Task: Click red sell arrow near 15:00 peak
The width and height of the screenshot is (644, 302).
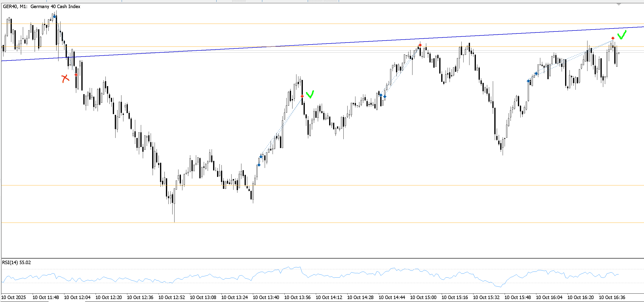Action: click(x=420, y=45)
